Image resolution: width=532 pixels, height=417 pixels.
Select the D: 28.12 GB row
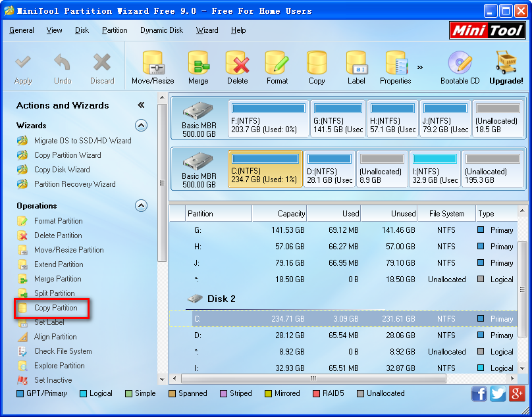point(343,335)
